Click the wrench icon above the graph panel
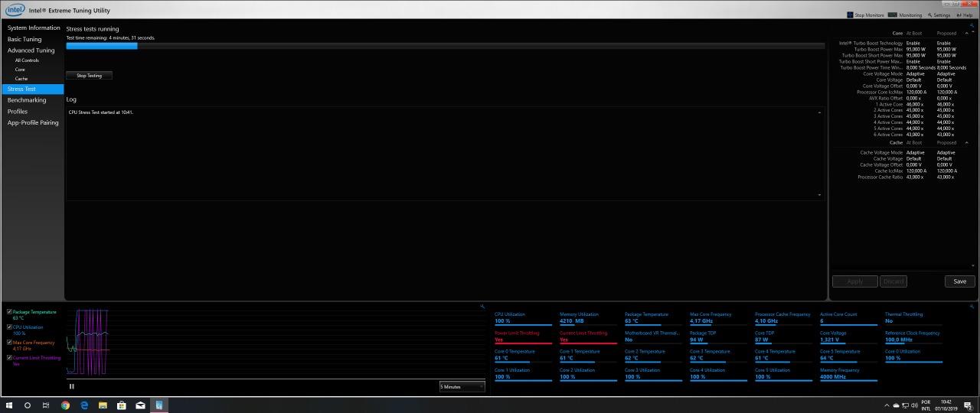 [482, 307]
